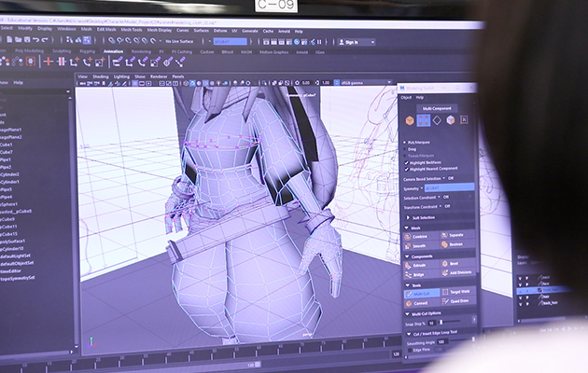Toggle visibility V of face layer

521,283
